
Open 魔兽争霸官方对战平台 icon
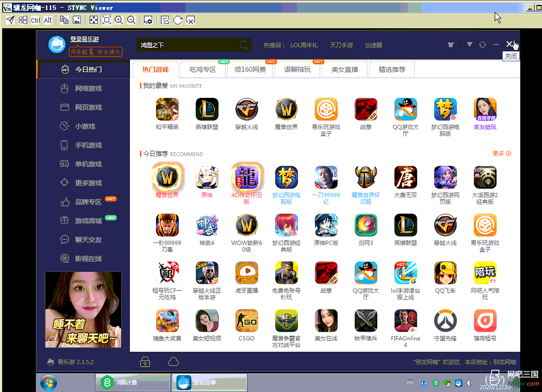[x=286, y=320]
